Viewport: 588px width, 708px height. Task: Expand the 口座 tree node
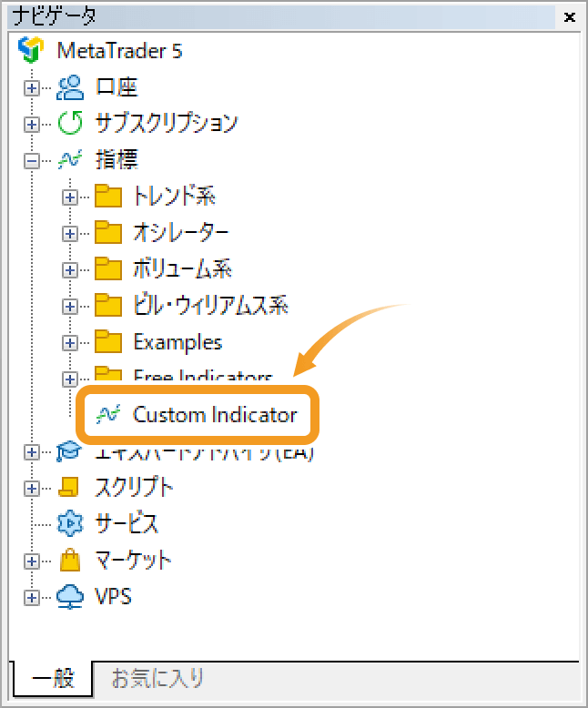click(31, 88)
